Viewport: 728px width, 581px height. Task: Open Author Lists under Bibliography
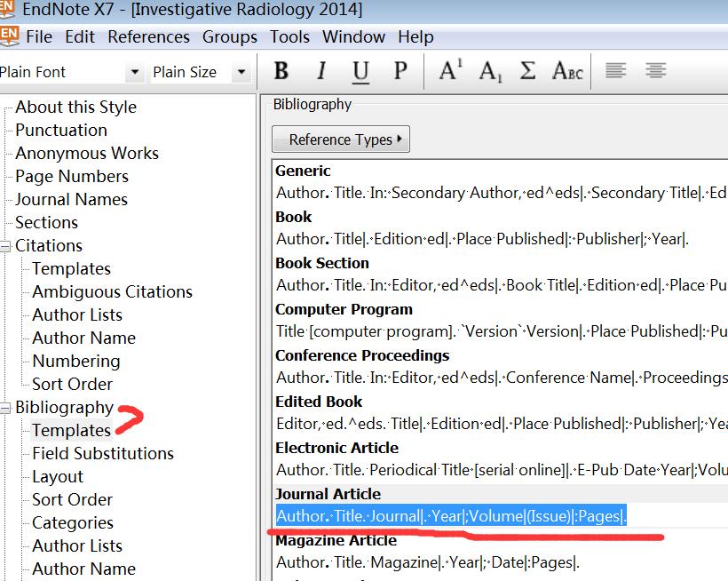77,545
